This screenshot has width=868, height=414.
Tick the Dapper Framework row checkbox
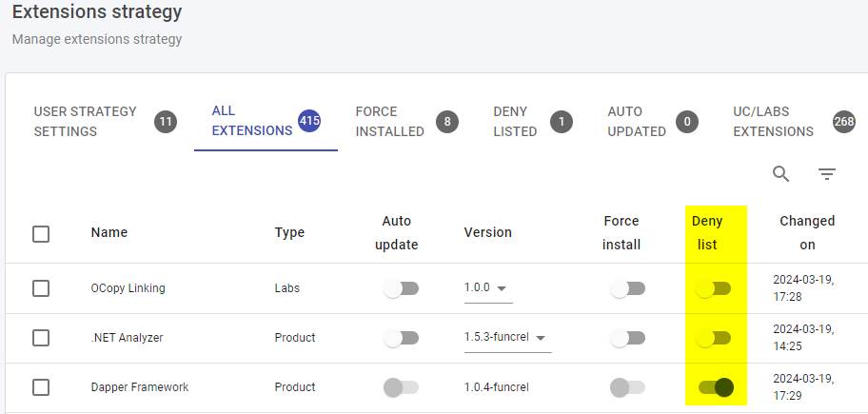click(41, 387)
